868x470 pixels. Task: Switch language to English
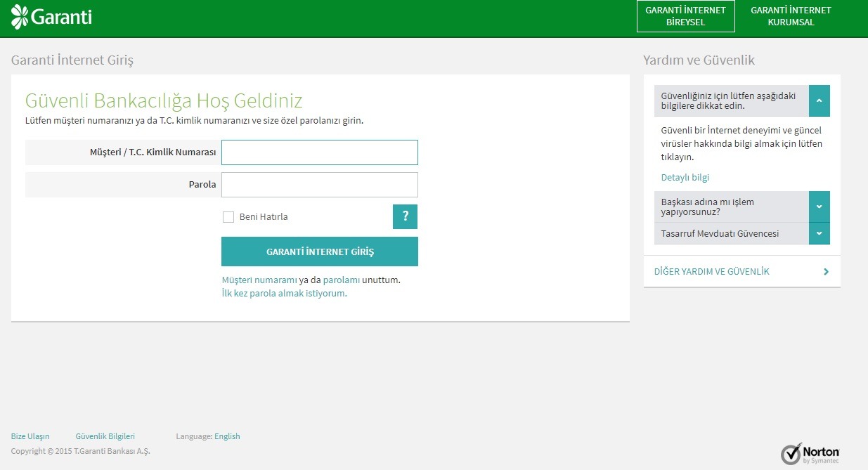(x=227, y=436)
